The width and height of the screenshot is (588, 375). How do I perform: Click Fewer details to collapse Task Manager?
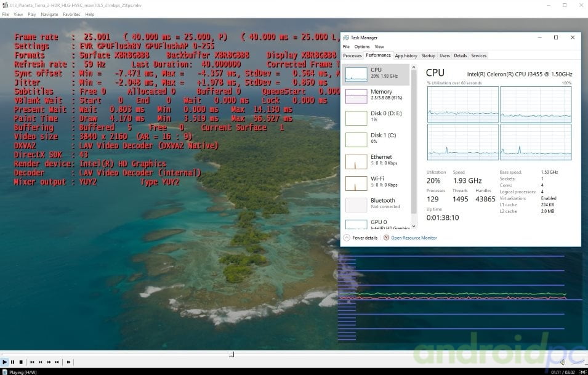tap(360, 238)
